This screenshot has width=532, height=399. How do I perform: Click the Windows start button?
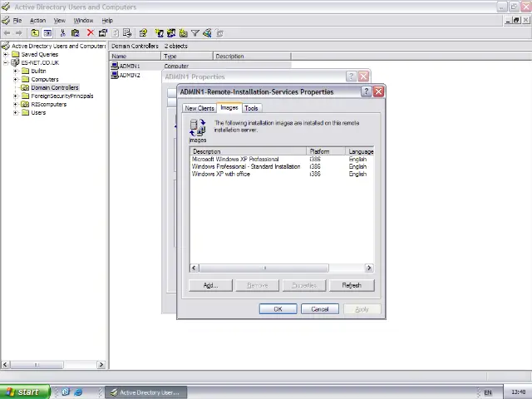coord(24,392)
